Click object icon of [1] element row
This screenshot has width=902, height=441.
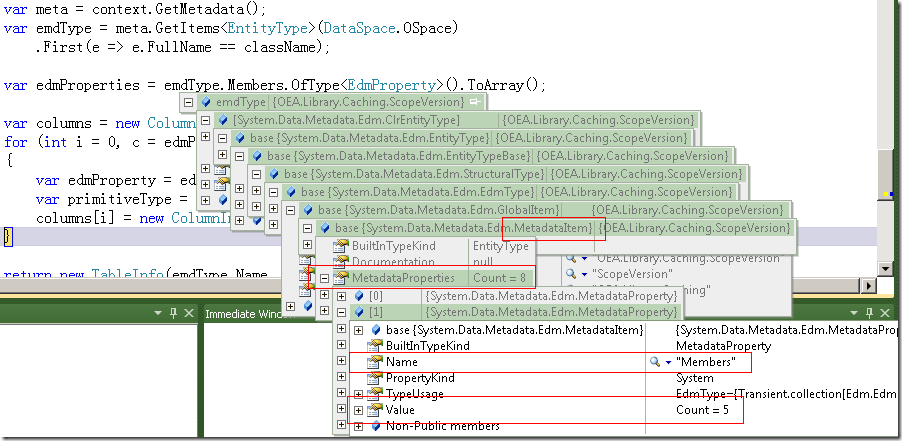coord(359,312)
